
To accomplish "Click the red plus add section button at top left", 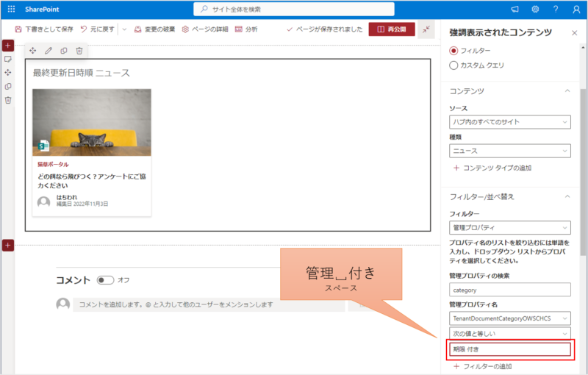I will click(x=8, y=46).
